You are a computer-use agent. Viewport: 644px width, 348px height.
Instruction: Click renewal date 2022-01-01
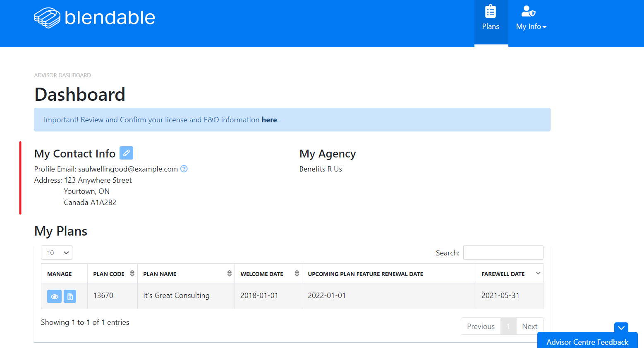[x=327, y=296]
